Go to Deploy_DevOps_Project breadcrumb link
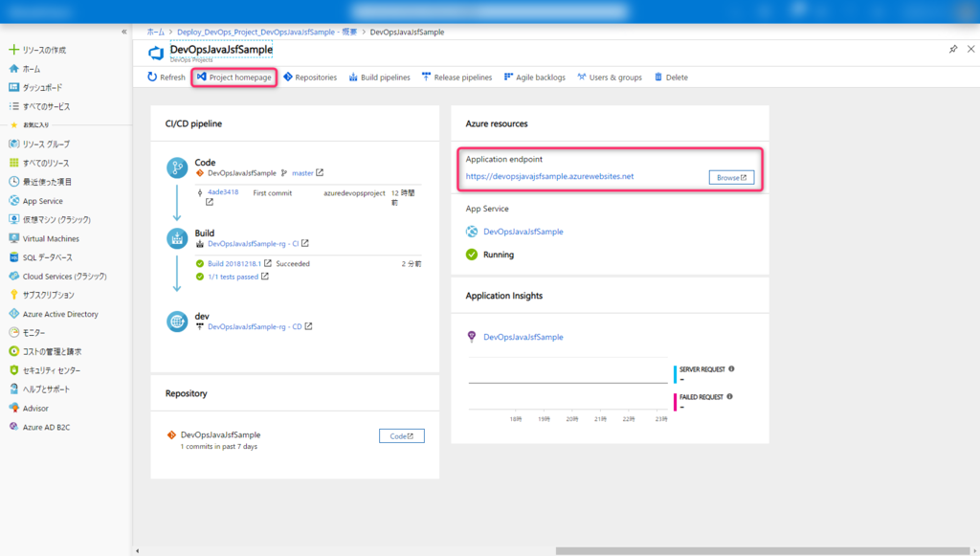Screen dimensions: 980x556 click(267, 32)
